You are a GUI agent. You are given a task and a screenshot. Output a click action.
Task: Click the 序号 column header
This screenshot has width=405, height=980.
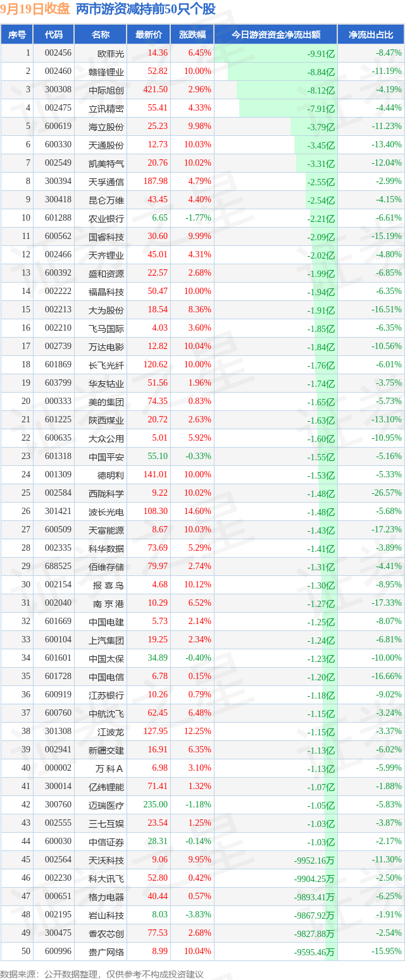[x=17, y=35]
